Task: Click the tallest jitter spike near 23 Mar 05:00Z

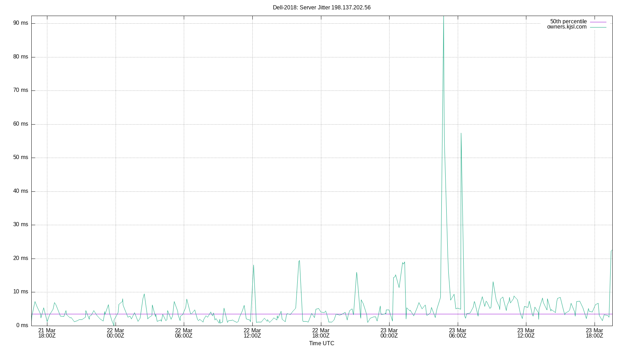Action: 443,21
